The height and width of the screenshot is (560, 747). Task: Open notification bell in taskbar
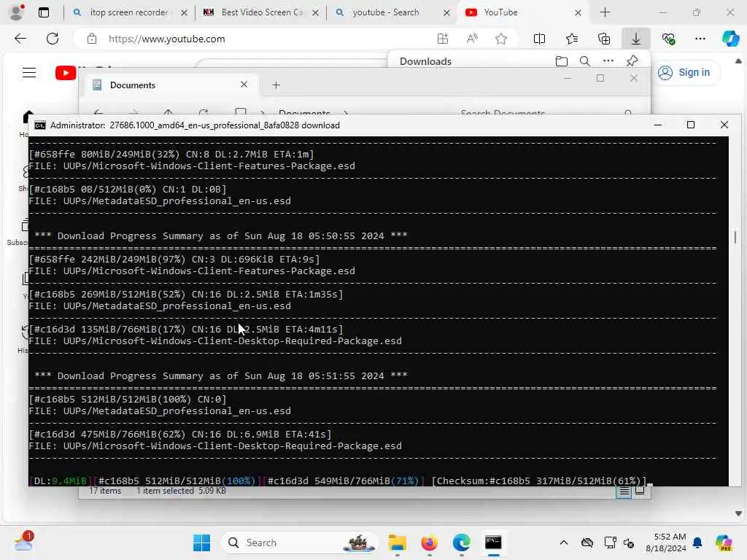click(697, 542)
